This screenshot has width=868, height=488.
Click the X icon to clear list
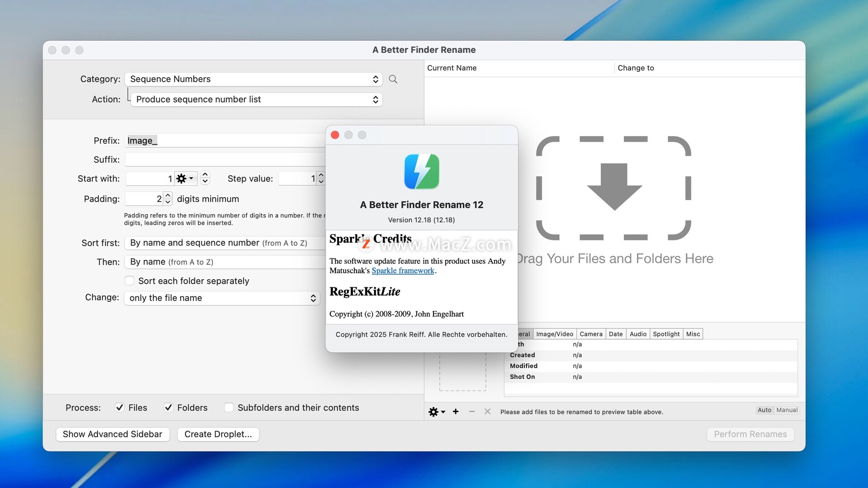pyautogui.click(x=487, y=412)
